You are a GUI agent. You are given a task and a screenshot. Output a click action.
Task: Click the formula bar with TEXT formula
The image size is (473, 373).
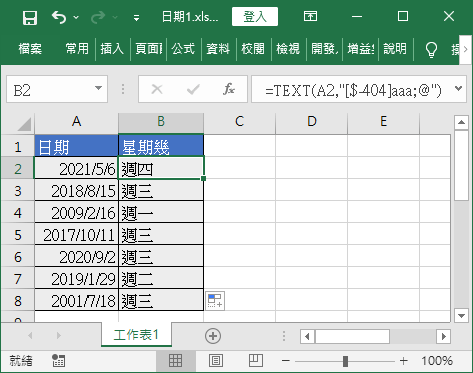click(353, 89)
